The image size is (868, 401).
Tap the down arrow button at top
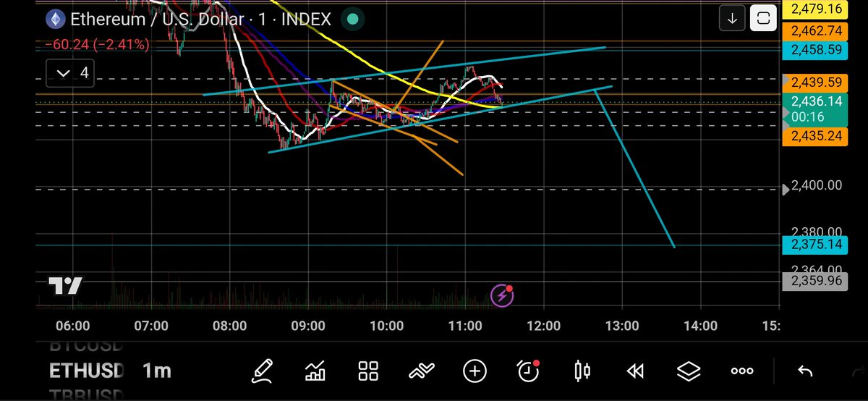coord(732,19)
